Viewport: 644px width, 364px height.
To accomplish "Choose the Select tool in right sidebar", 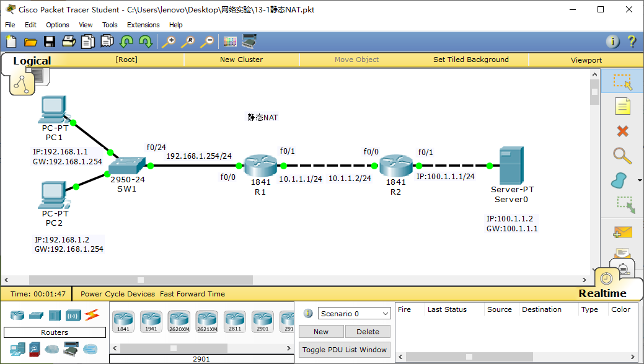I will [622, 81].
